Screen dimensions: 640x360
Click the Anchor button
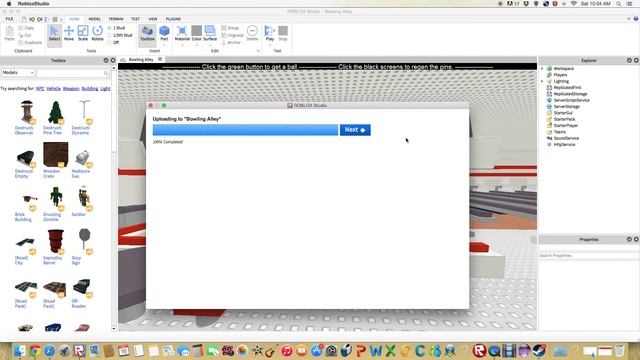[x=231, y=42]
